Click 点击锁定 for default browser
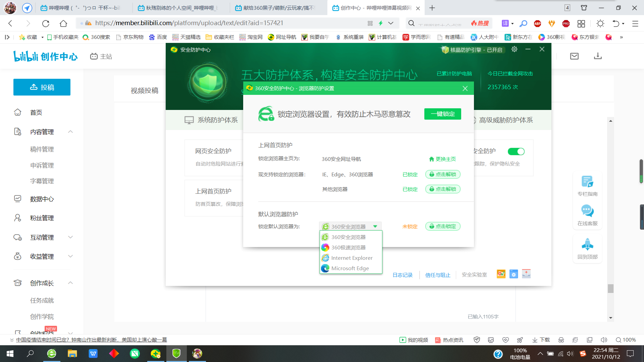This screenshot has width=644, height=362. [443, 226]
